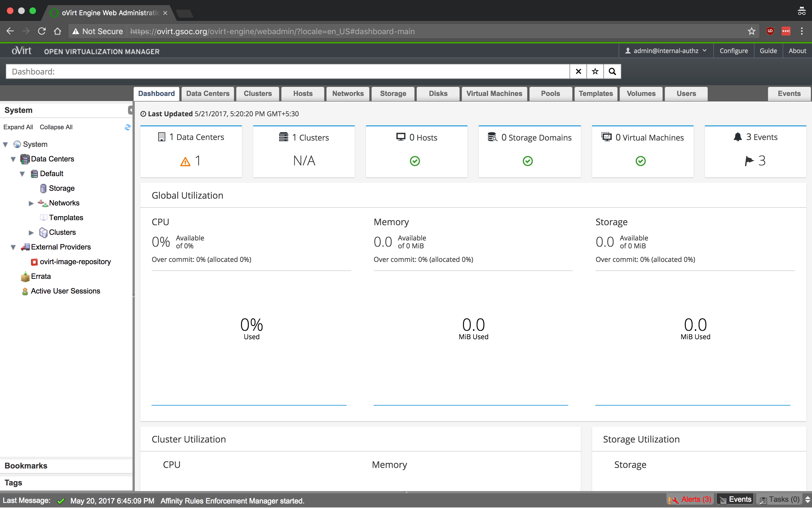Switch to the Clusters tab
Screen dimensions: 812x508
[258, 94]
